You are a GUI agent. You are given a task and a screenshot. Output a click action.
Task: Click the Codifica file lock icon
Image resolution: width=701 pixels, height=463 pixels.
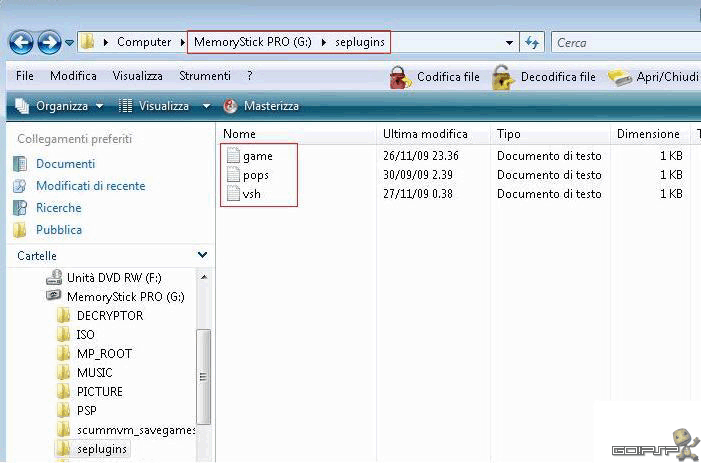pos(400,78)
